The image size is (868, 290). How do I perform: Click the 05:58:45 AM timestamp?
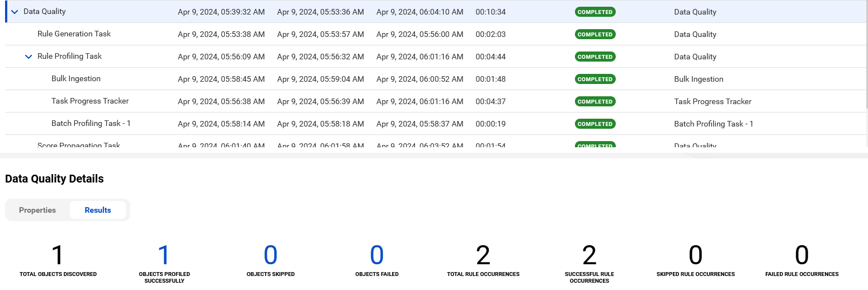click(x=221, y=79)
